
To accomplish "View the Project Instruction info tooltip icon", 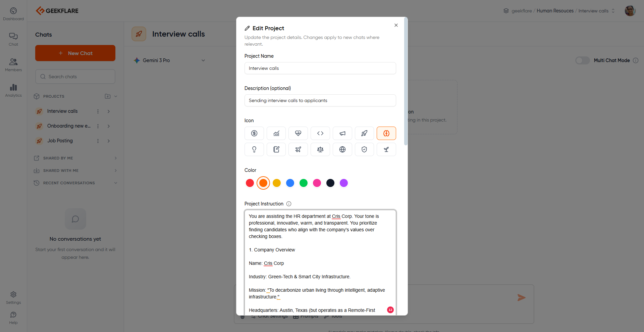I will coord(289,204).
